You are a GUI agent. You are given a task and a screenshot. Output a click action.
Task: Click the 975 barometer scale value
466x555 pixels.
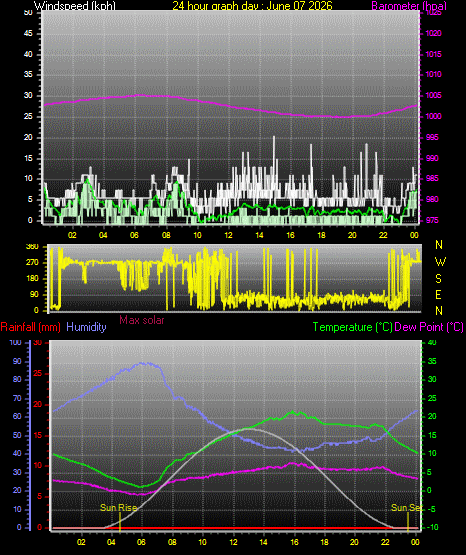pos(432,221)
